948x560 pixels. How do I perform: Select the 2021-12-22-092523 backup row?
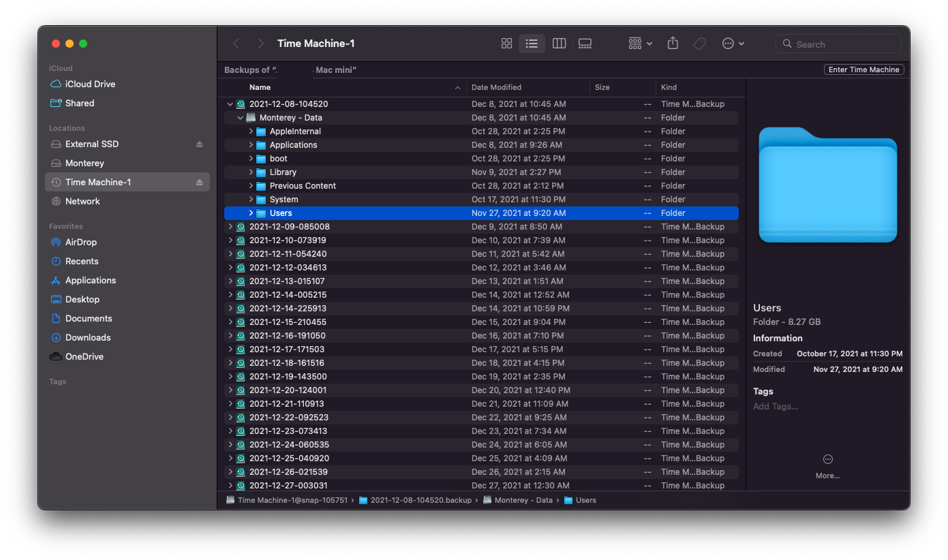coord(481,418)
